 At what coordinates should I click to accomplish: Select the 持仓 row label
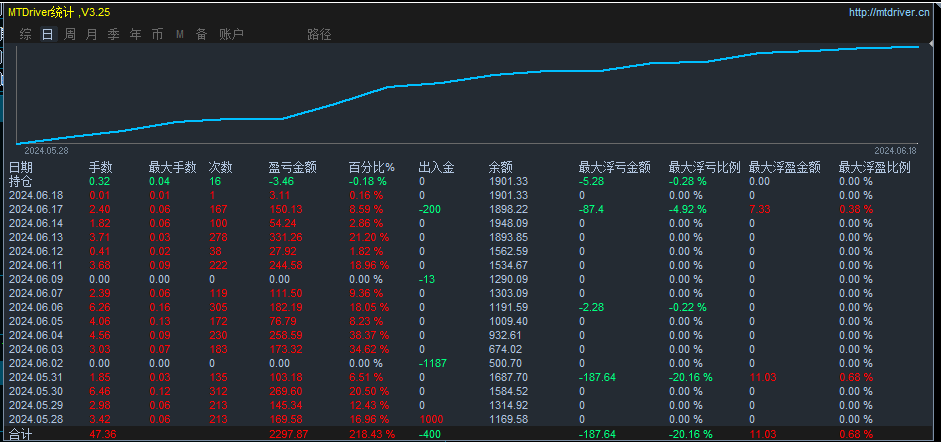21,181
